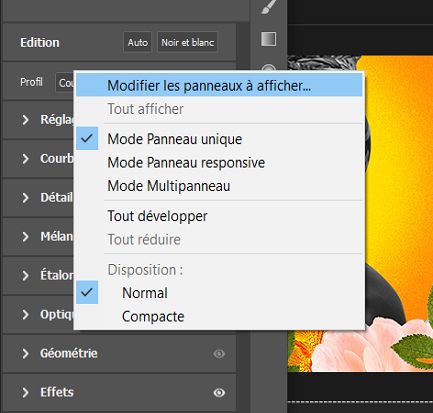Click the Effets panel label
433x413 pixels.
tap(57, 392)
